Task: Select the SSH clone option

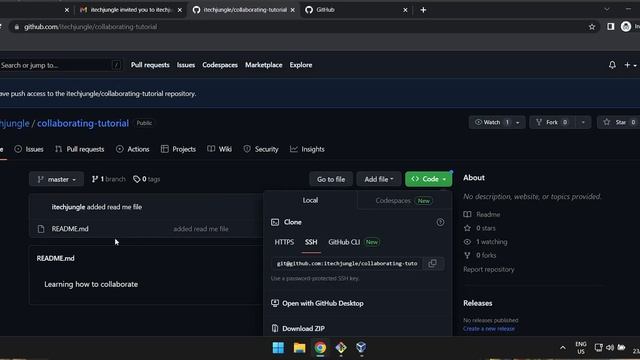Action: 311,242
